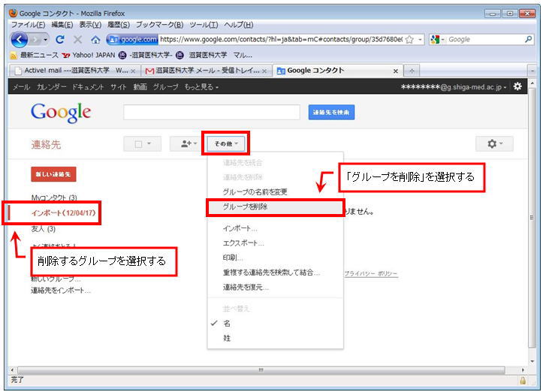The width and height of the screenshot is (543, 392).
Task: Click メール in the Google bar
Action: click(x=21, y=87)
